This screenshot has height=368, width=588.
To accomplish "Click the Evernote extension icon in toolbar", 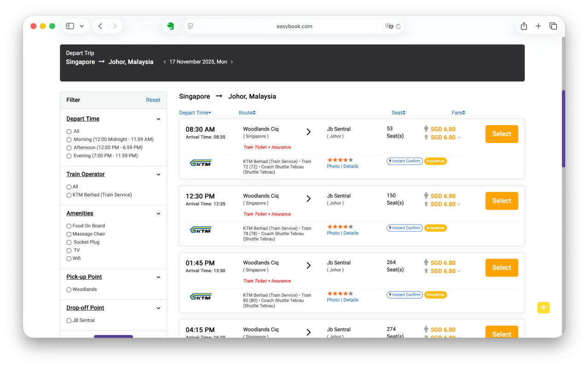I will (171, 26).
